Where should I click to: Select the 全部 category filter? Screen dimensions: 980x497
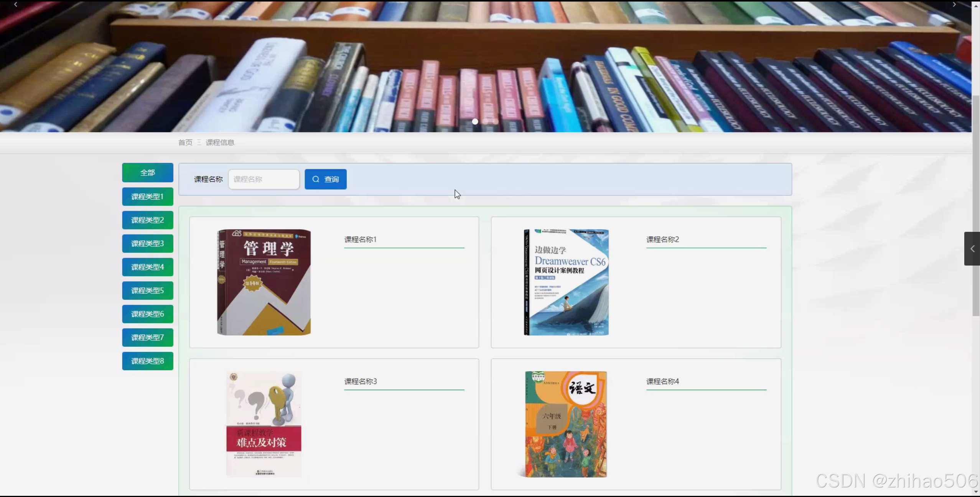tap(148, 173)
